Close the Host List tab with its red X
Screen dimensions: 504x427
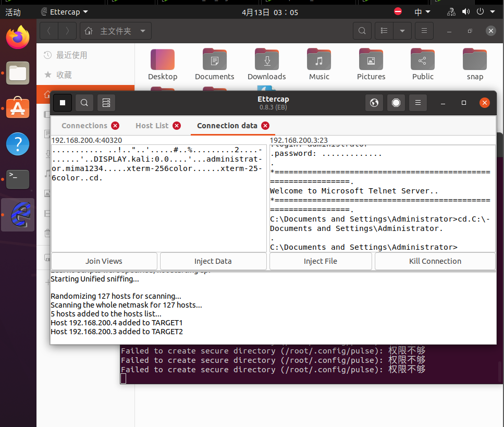177,126
